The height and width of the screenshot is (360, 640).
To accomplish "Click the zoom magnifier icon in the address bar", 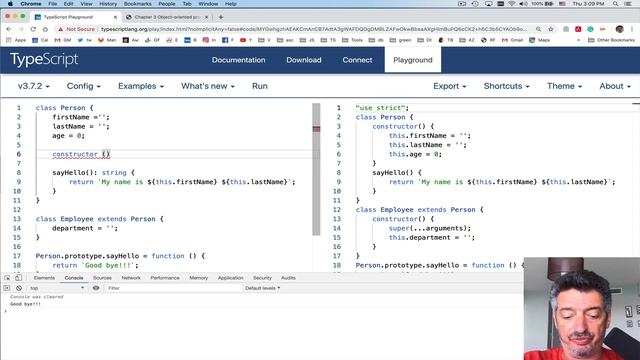I will click(x=538, y=29).
